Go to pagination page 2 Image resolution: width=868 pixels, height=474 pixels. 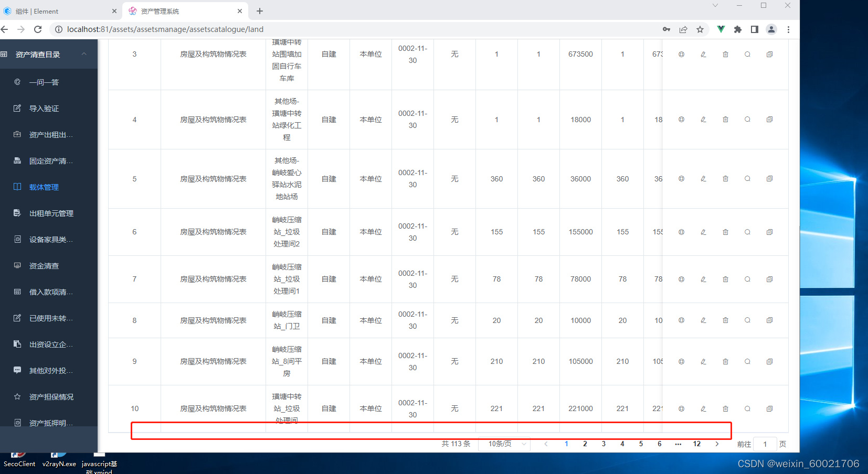click(x=585, y=444)
